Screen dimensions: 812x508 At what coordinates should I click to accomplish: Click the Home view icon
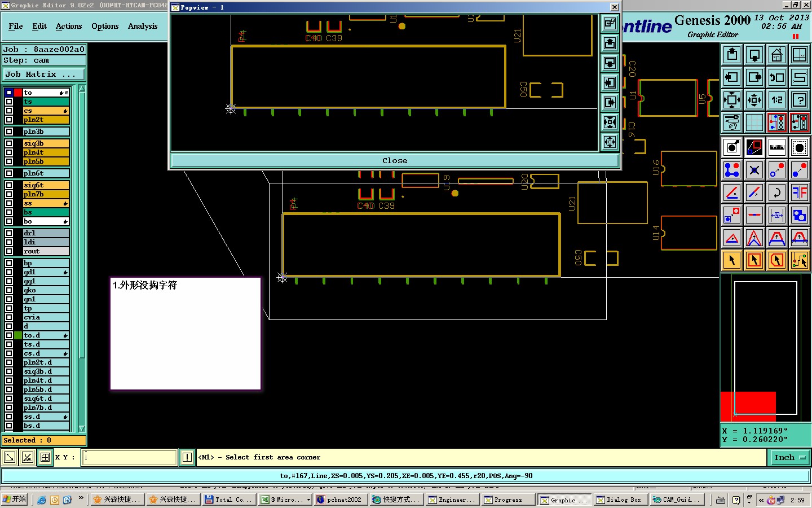[x=777, y=55]
